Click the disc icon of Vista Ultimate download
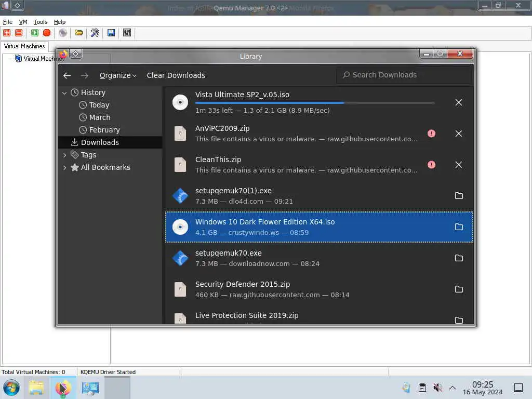 point(180,102)
